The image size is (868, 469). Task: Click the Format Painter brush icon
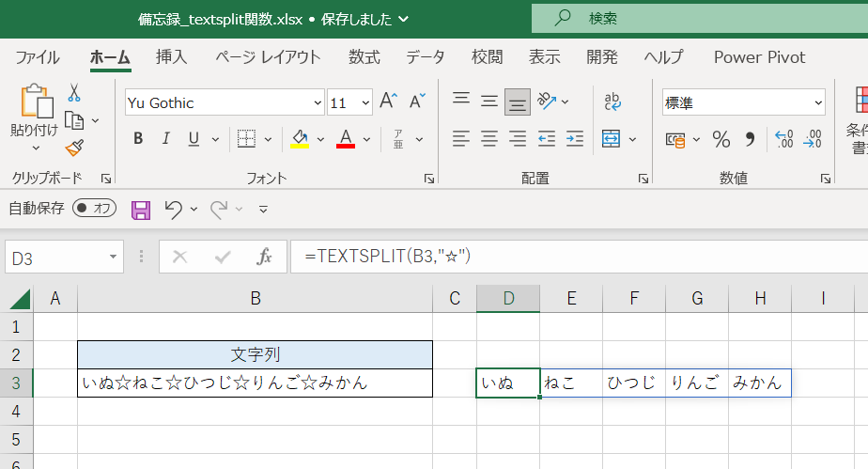[x=74, y=148]
